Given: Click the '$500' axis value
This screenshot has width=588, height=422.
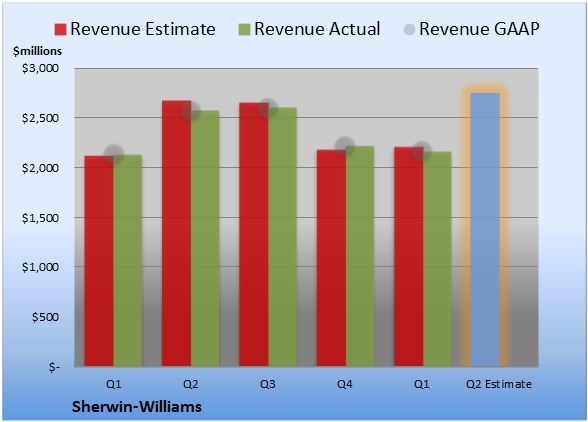Looking at the screenshot, I should point(45,317).
